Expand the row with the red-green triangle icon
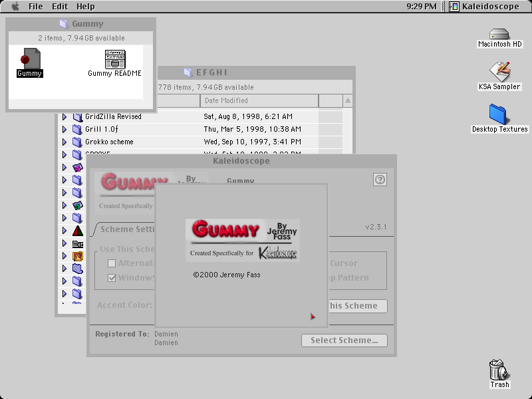532x399 pixels. tap(65, 231)
